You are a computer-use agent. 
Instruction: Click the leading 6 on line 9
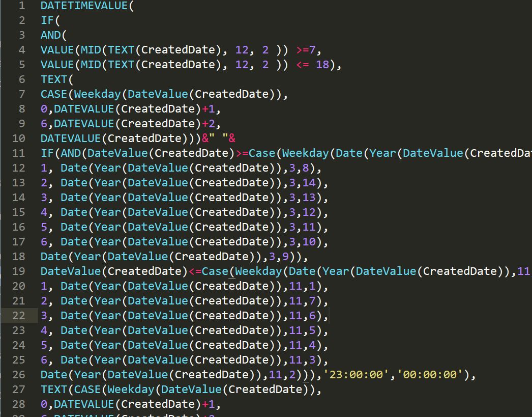tap(44, 124)
